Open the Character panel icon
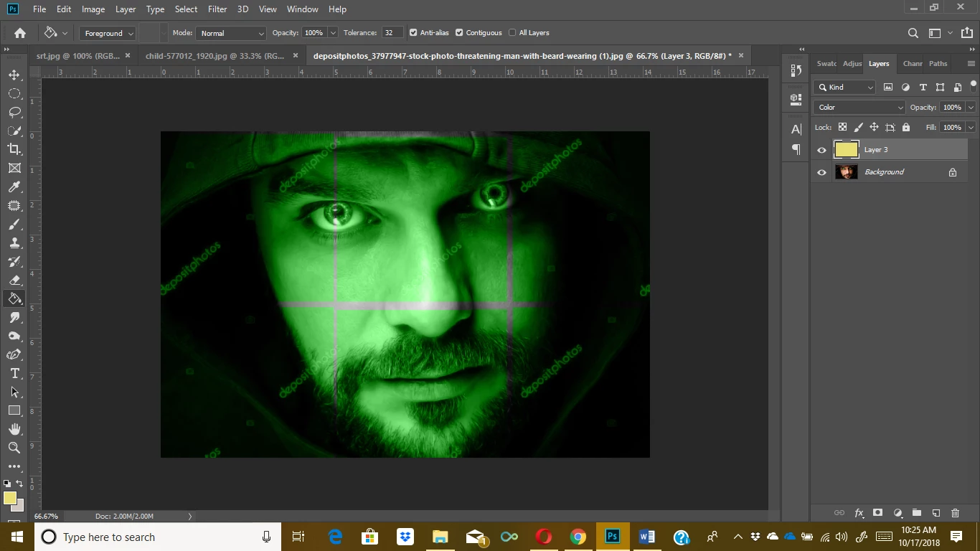980x551 pixels. coord(796,129)
